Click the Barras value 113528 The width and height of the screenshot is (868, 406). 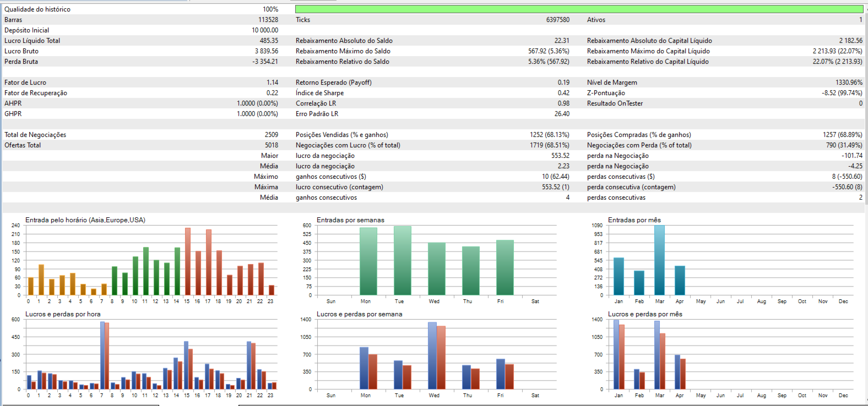(268, 20)
